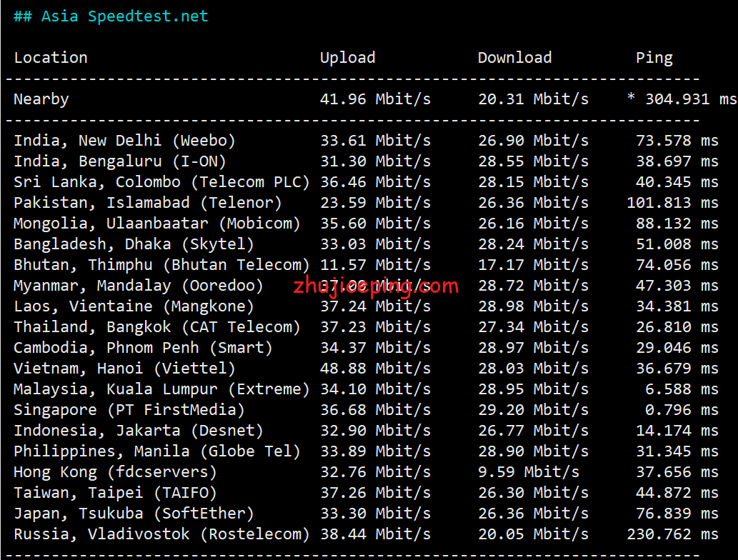Click the 9.59 Mbit/s download value
Screen dimensions: 738x560
point(528,472)
